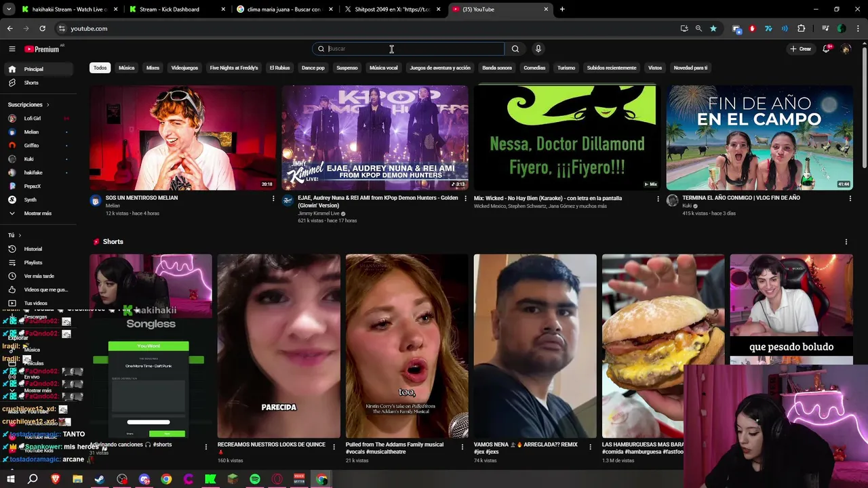Click the install app icon in address bar
Viewport: 868px width, 488px height.
click(684, 28)
